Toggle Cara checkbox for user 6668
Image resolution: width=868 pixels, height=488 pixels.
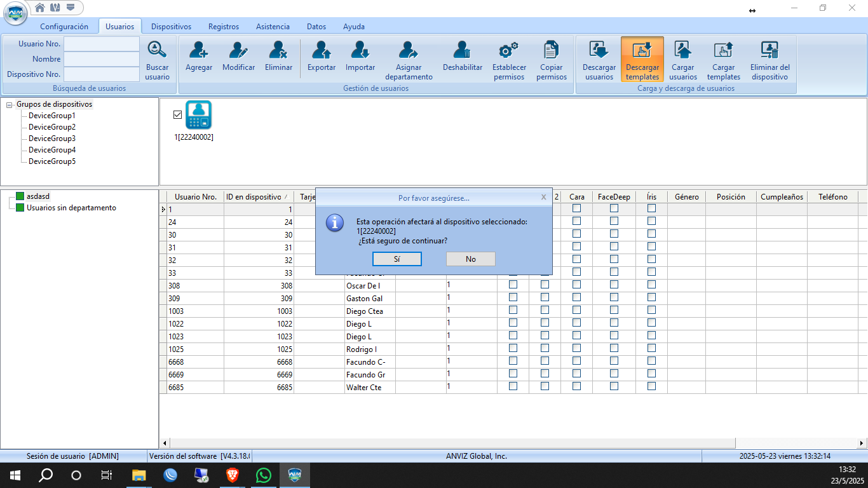(576, 361)
